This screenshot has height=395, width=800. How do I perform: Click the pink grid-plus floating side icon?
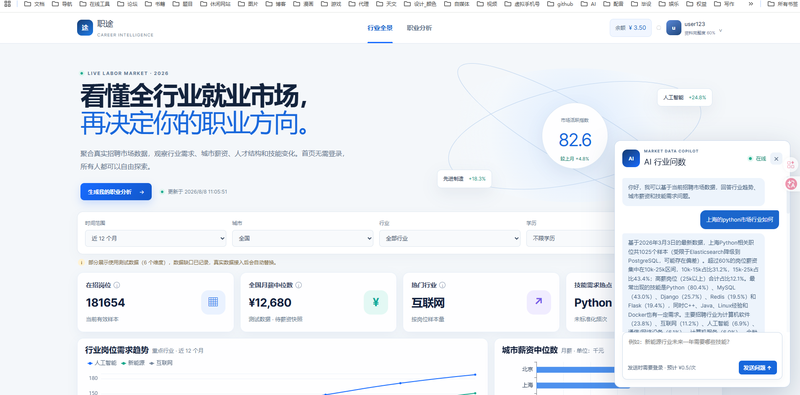coord(791,164)
